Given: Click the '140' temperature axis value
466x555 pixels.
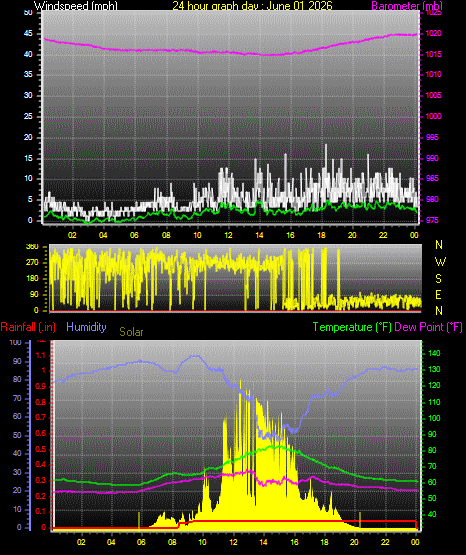Looking at the screenshot, I should coord(434,353).
